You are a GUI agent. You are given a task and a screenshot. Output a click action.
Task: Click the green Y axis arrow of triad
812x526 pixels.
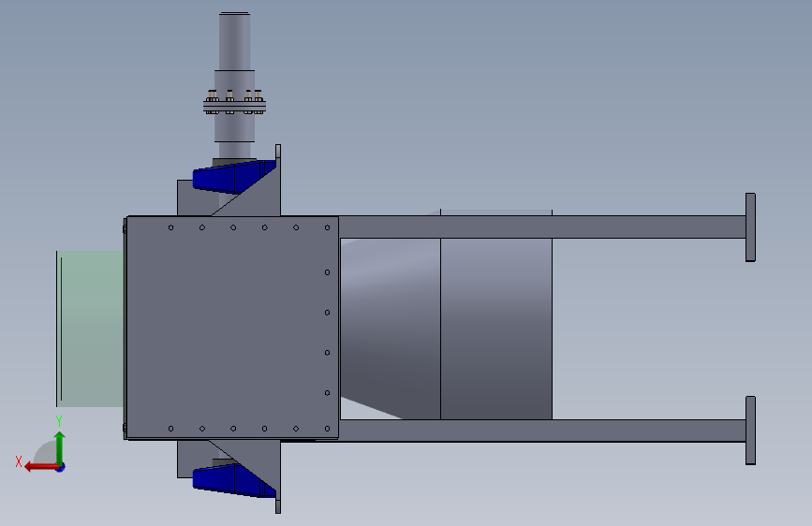pos(60,446)
